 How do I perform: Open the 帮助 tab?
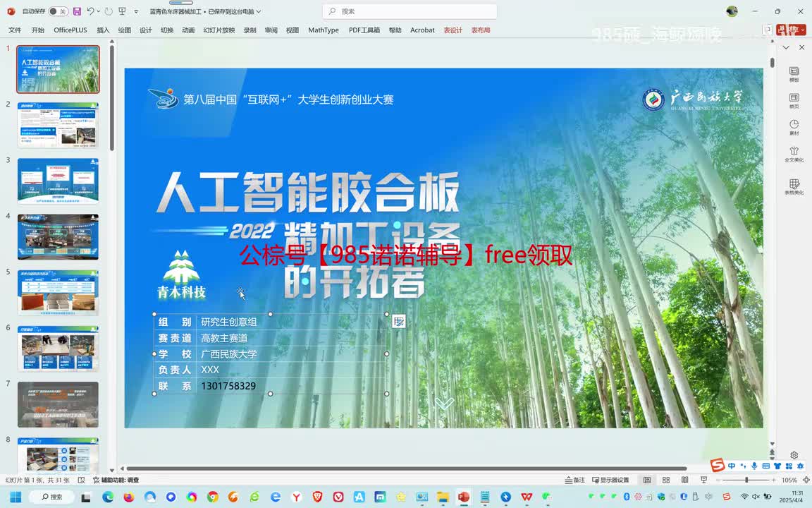395,30
